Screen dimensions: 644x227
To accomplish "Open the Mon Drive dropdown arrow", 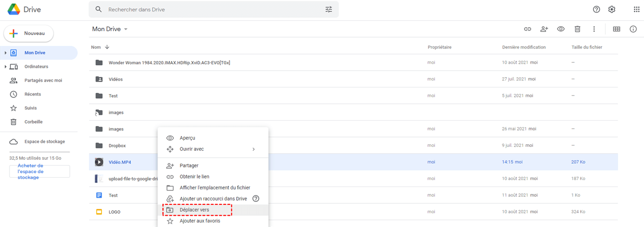I will point(126,29).
